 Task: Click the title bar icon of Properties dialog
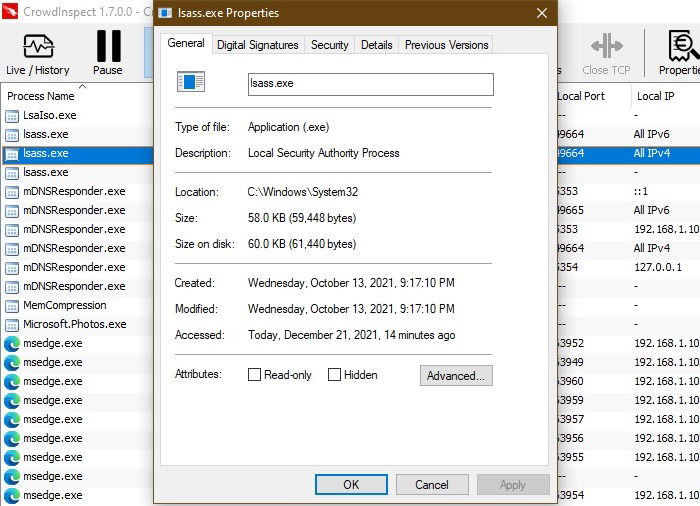click(165, 13)
